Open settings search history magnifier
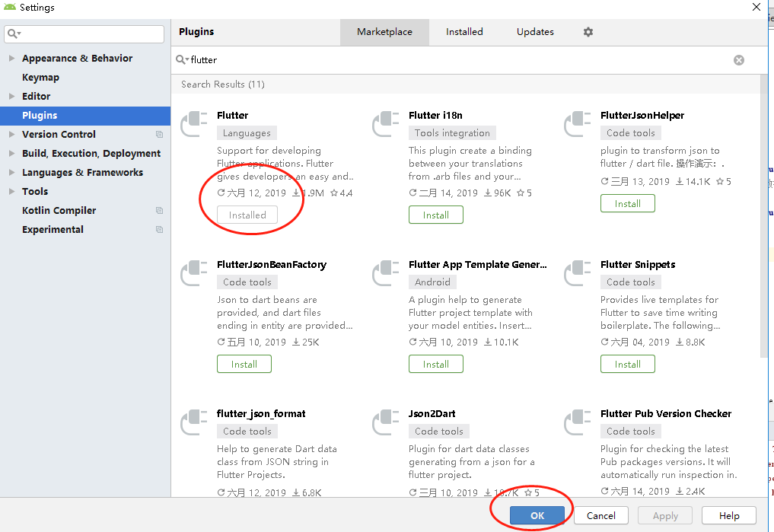Viewport: 774px width, 532px height. pos(14,34)
